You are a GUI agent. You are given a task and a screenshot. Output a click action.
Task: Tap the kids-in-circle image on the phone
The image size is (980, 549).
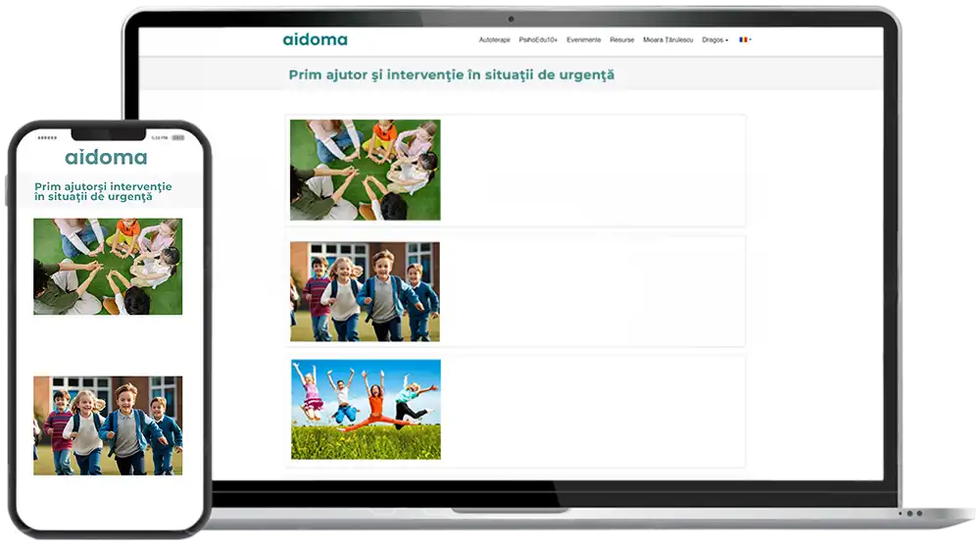tap(108, 267)
